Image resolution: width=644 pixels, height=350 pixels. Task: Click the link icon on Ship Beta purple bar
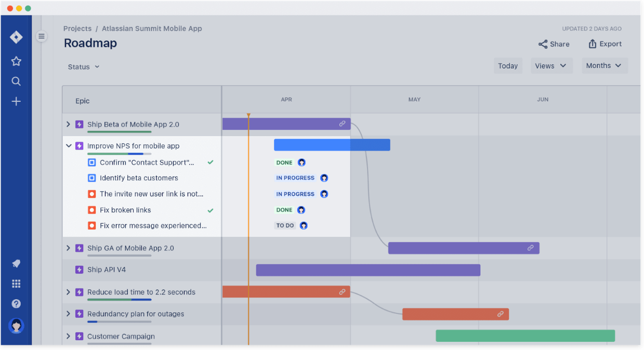pyautogui.click(x=342, y=124)
